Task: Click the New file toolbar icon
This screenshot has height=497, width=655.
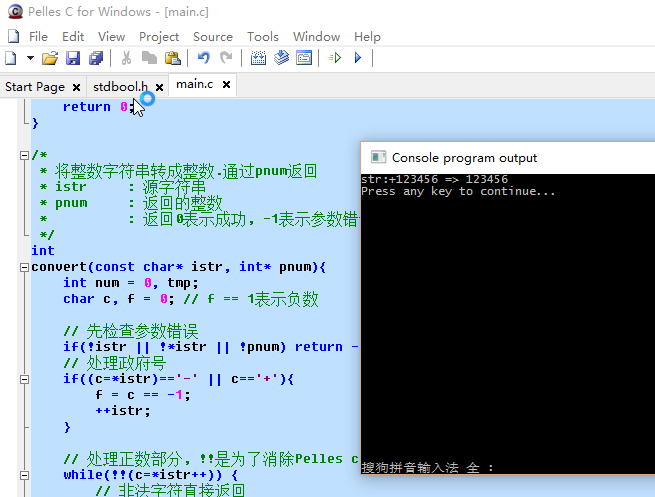Action: 11,58
